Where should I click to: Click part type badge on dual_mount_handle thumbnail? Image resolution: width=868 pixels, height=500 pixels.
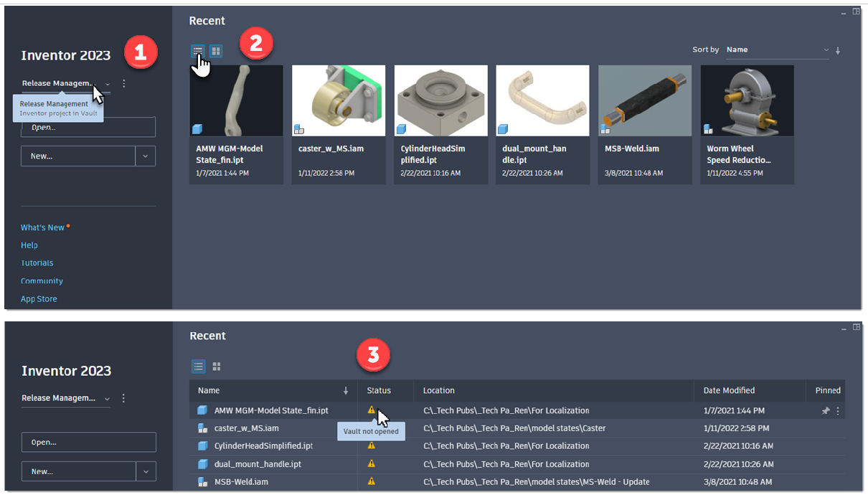504,129
